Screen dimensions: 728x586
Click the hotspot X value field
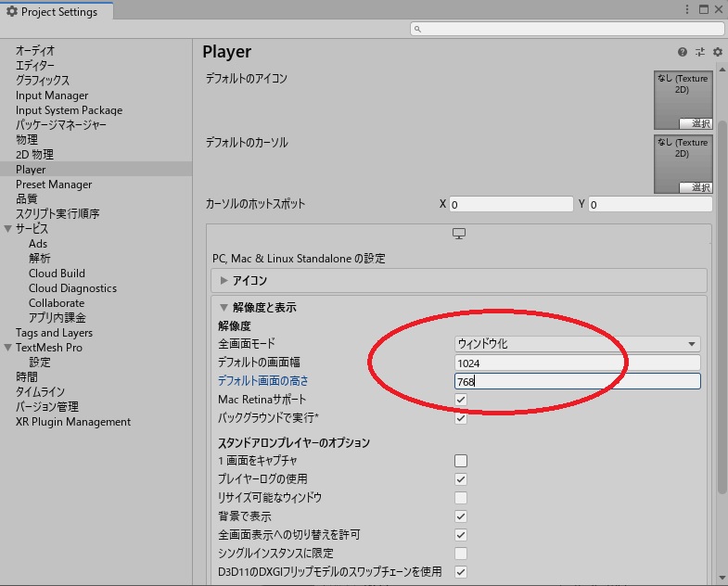(511, 204)
